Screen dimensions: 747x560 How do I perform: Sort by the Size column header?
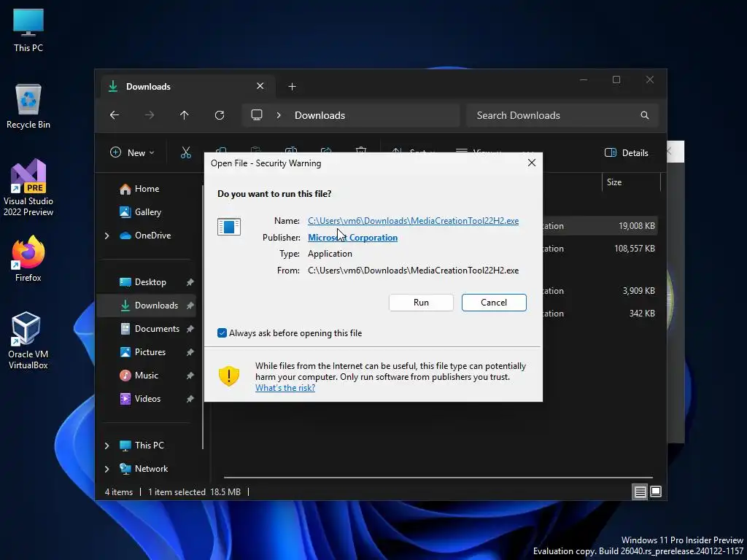point(631,182)
